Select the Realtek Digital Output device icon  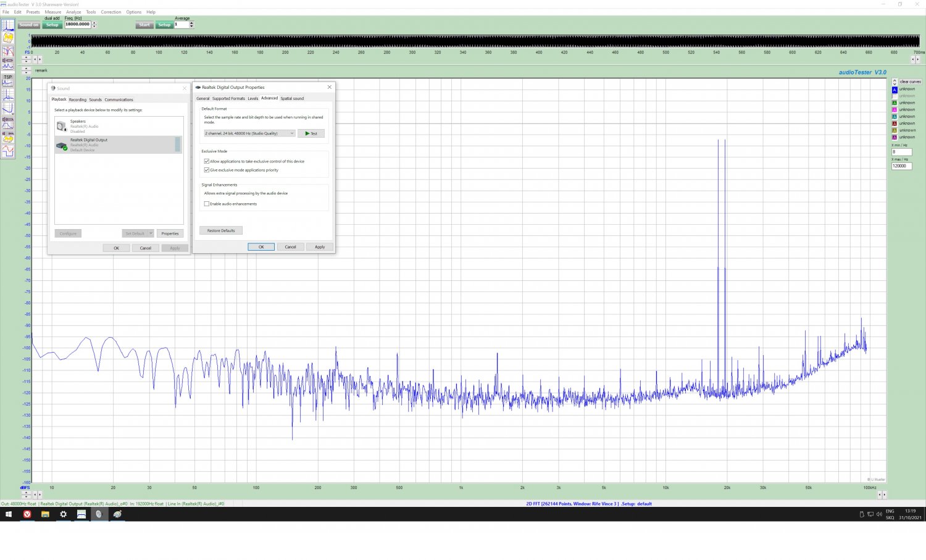click(x=62, y=145)
